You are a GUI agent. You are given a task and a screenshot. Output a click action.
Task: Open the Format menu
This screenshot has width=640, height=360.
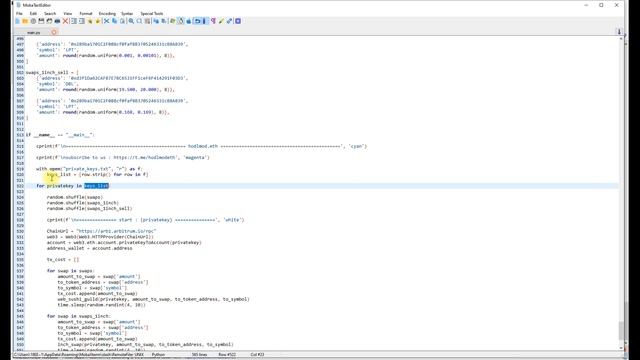tap(86, 13)
